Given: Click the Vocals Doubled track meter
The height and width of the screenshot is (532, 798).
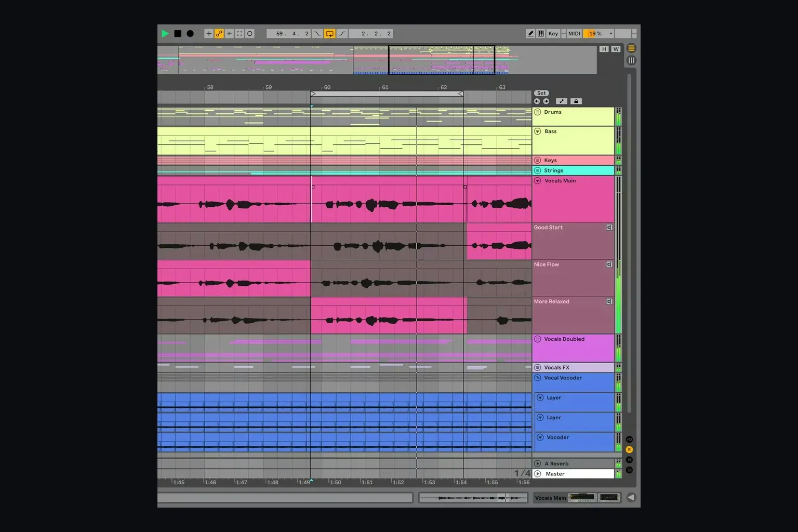Looking at the screenshot, I should pos(618,348).
